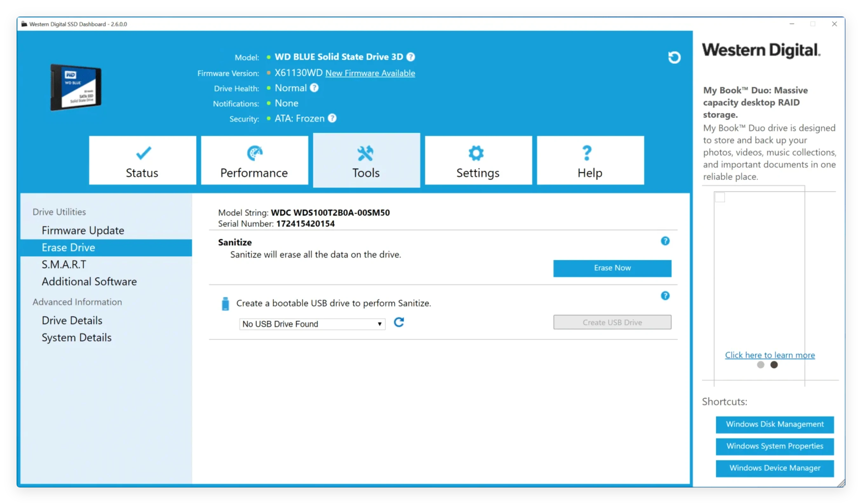Screen dimensions: 862x504
Task: Open Drive Details in sidebar
Action: click(x=106, y=320)
